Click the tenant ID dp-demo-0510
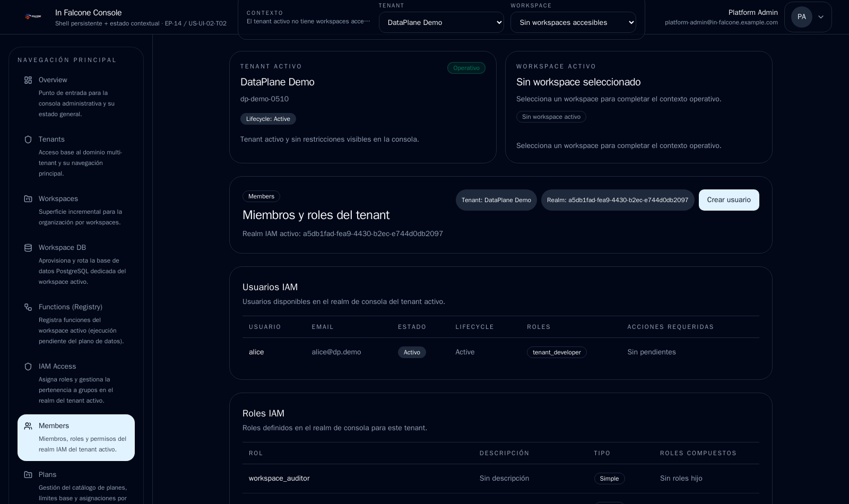The image size is (849, 504). click(x=264, y=99)
